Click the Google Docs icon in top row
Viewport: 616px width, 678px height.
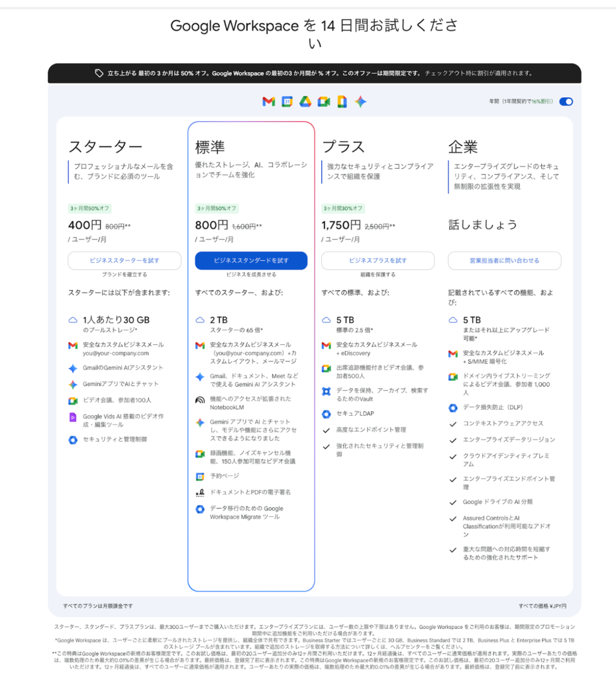point(342,101)
